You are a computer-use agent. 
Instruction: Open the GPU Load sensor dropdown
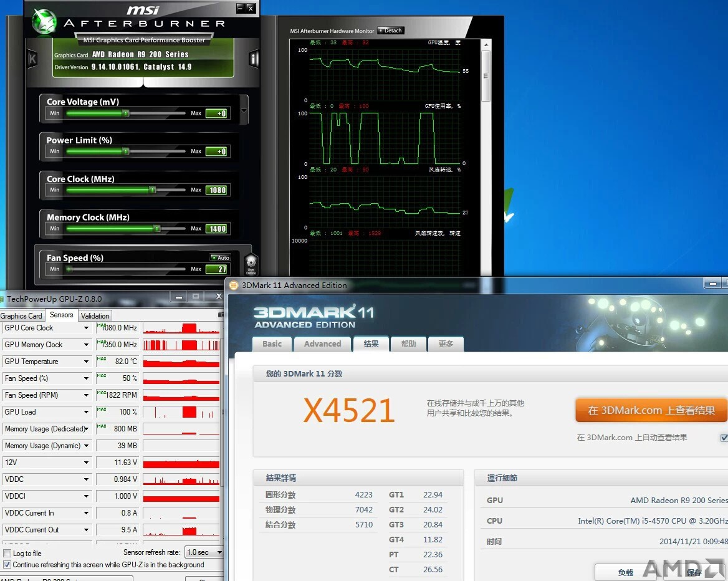pos(87,412)
